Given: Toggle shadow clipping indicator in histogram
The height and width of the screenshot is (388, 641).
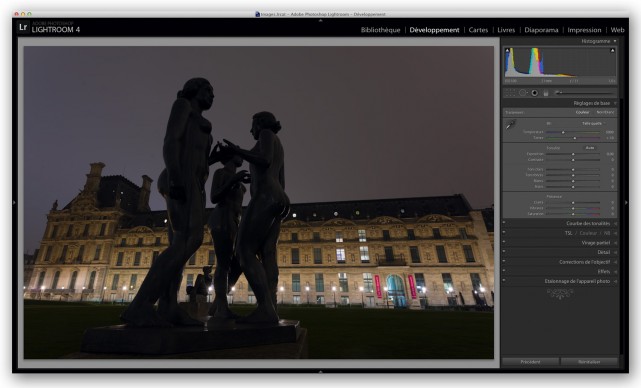Looking at the screenshot, I should (507, 50).
